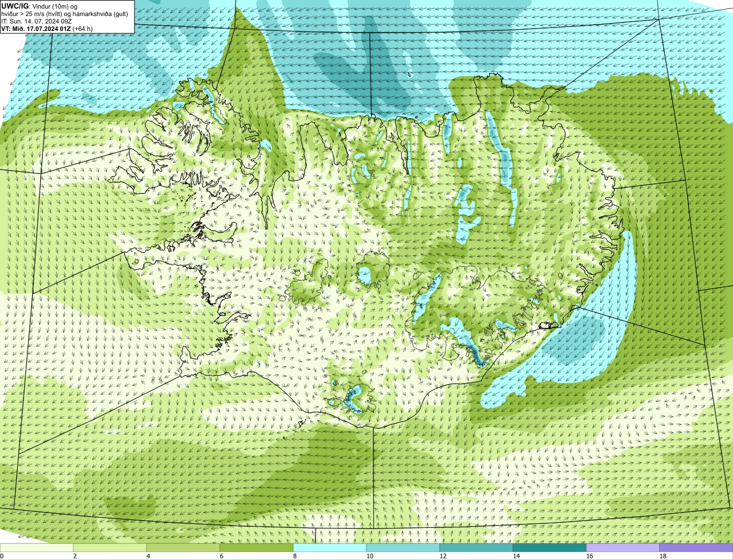The image size is (733, 560).
Task: Click the '18' label on the legend scale
Action: tap(663, 556)
